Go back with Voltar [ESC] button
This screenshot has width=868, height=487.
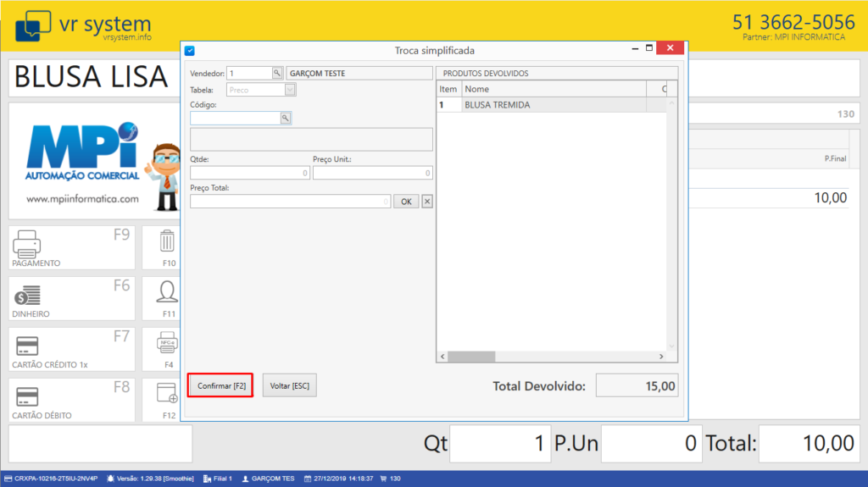click(289, 385)
